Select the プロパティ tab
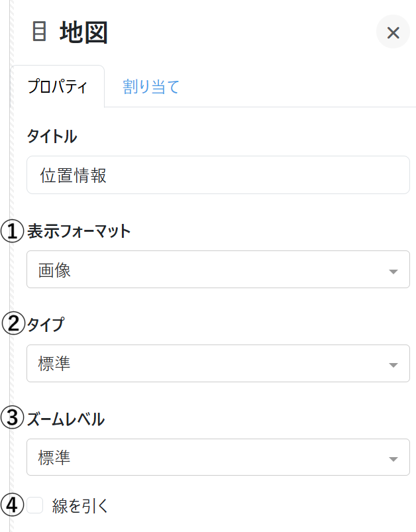 (x=57, y=87)
